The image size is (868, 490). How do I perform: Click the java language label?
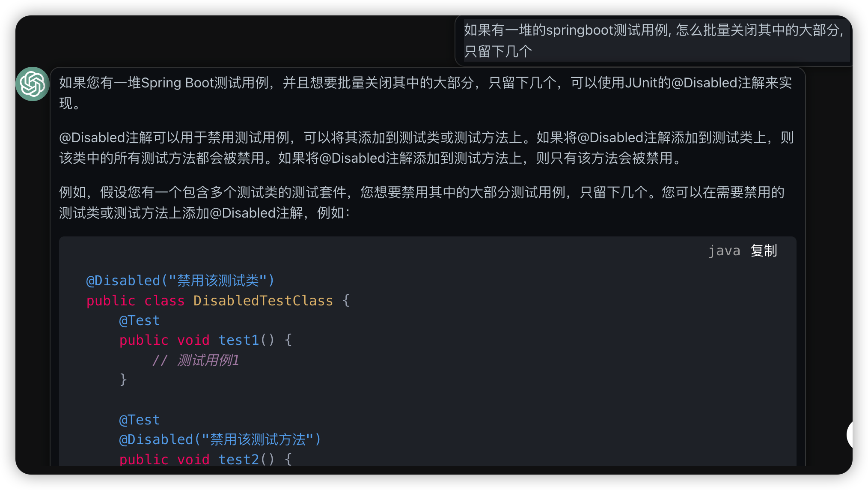724,251
